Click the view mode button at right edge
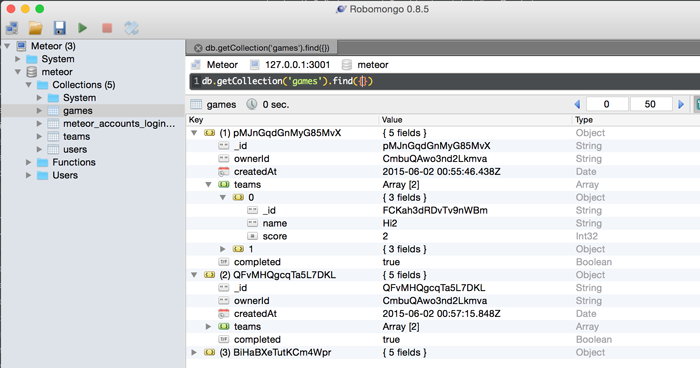700x368 pixels. (x=697, y=105)
